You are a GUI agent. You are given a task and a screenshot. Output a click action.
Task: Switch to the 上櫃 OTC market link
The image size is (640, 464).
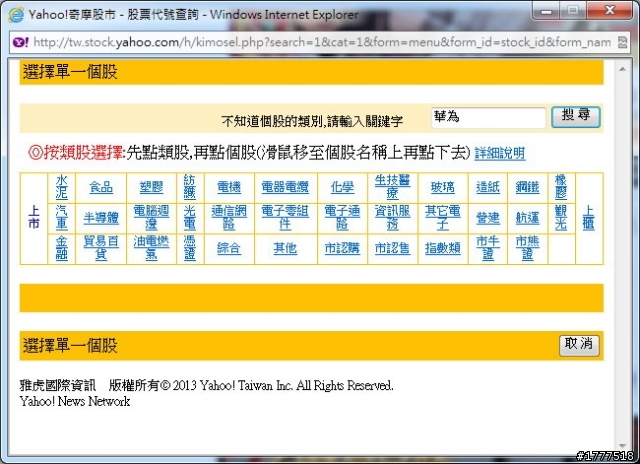click(x=588, y=218)
